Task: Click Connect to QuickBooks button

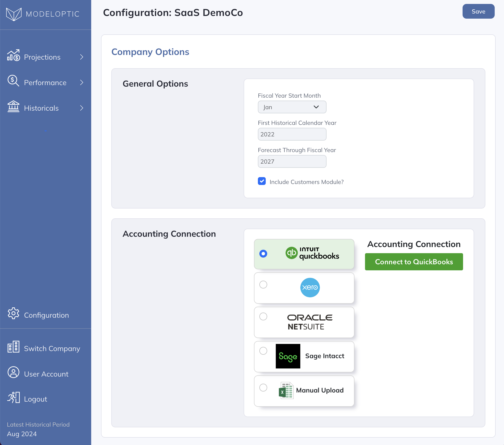Action: pyautogui.click(x=414, y=262)
